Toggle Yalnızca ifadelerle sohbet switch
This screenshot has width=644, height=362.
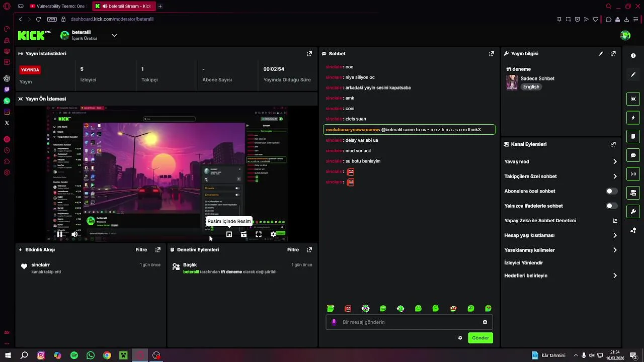click(611, 206)
